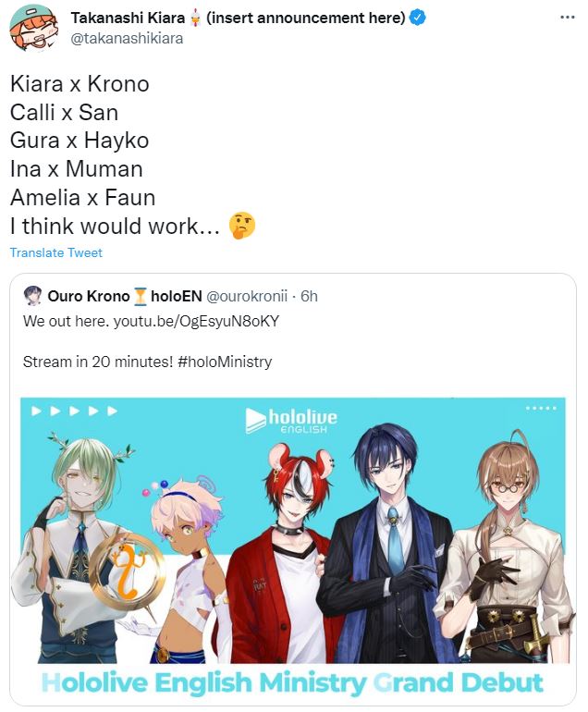Open the three-dot tweet options menu
The width and height of the screenshot is (588, 712).
[x=567, y=18]
